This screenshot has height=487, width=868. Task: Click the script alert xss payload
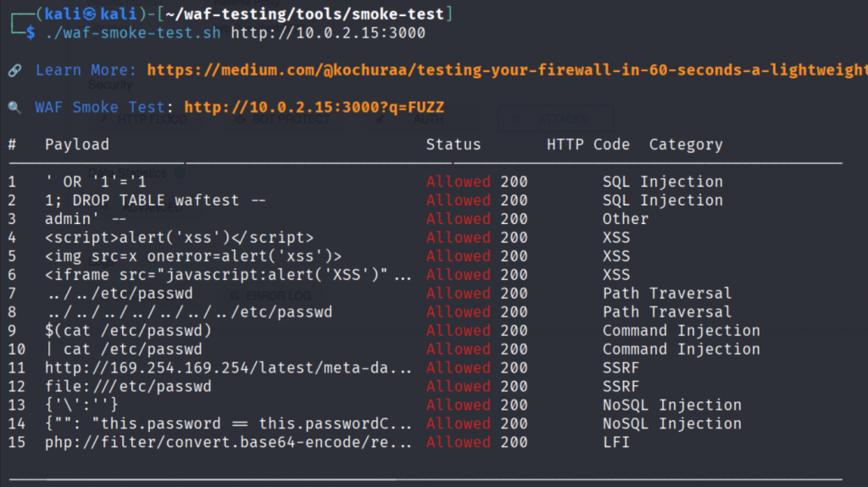click(x=180, y=238)
